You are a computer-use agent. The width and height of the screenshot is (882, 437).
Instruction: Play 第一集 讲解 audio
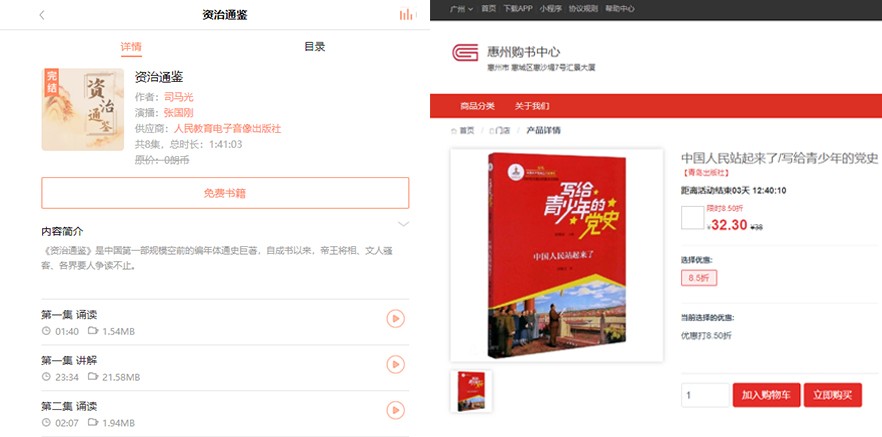point(395,364)
